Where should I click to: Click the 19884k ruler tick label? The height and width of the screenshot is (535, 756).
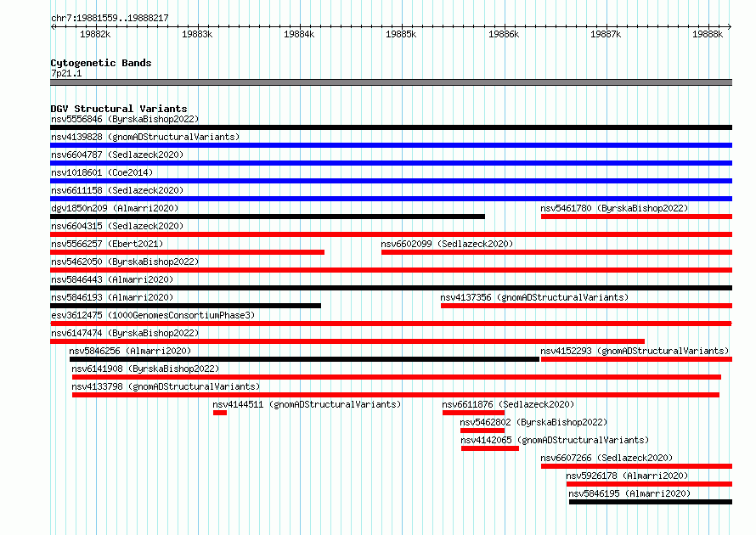coord(299,34)
